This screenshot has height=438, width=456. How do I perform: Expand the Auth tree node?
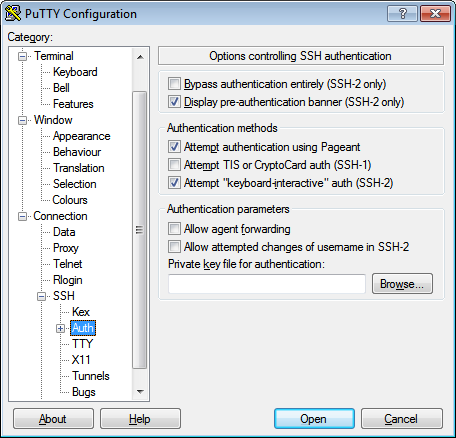(60, 329)
